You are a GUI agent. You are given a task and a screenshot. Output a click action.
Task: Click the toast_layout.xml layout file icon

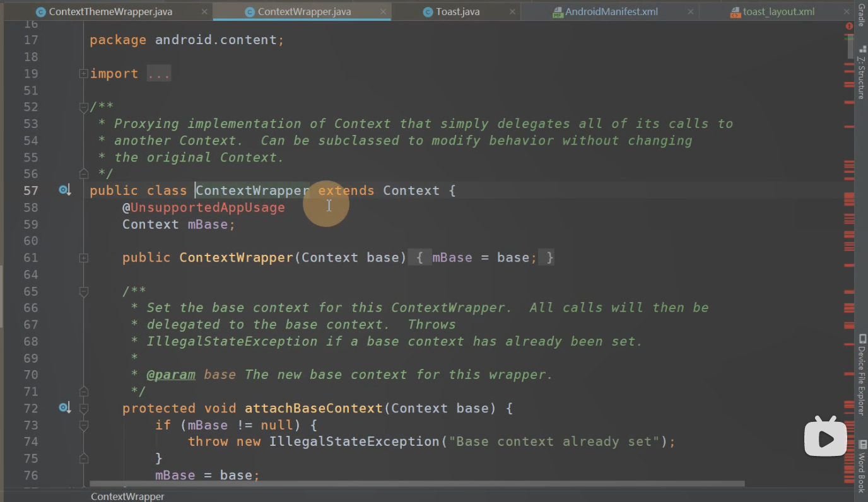[735, 12]
